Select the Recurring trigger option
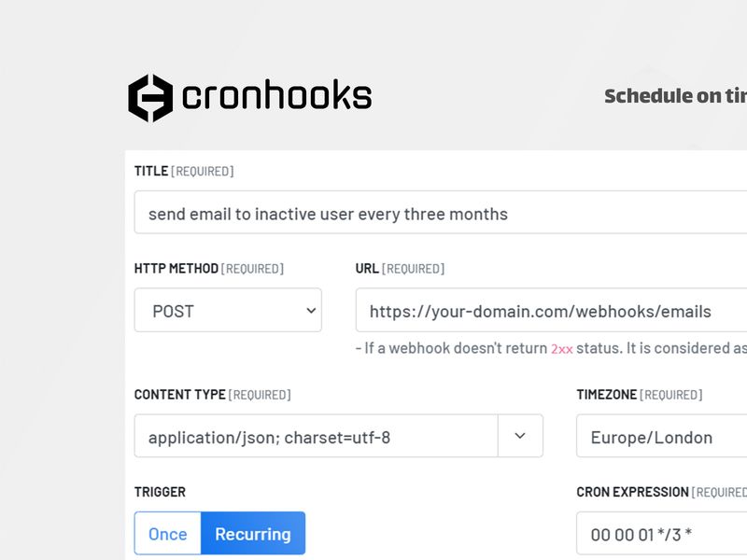This screenshot has width=747, height=560. pyautogui.click(x=252, y=533)
